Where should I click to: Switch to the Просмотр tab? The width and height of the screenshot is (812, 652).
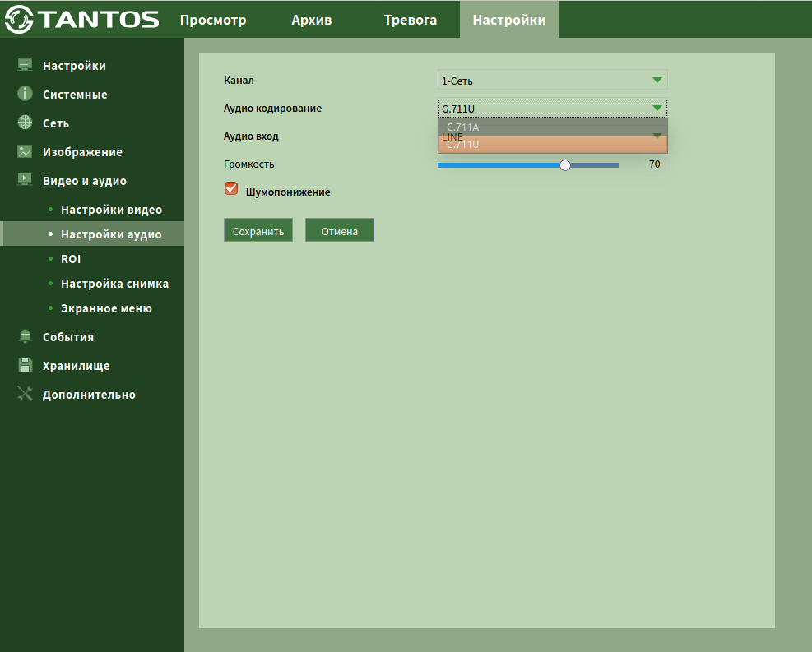point(213,20)
